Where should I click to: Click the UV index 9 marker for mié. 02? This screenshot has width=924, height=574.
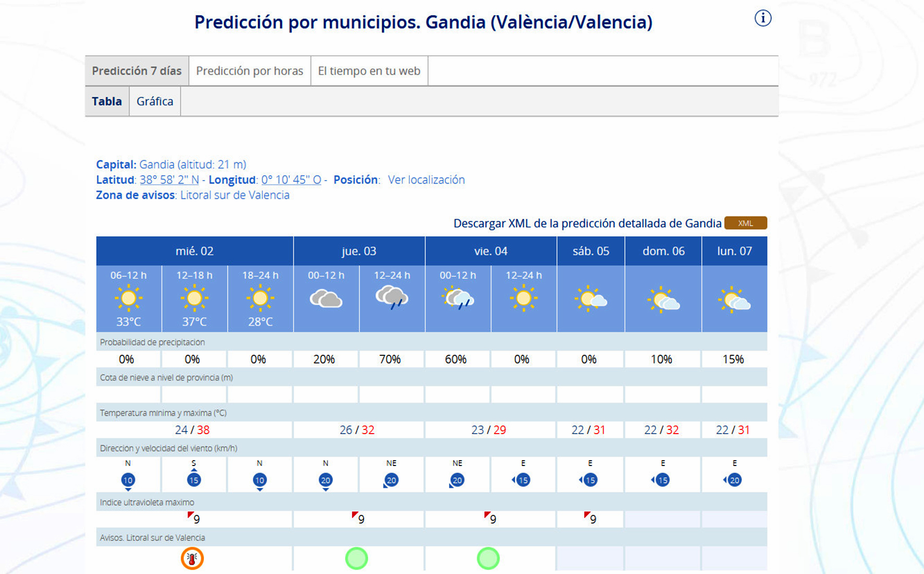click(194, 518)
